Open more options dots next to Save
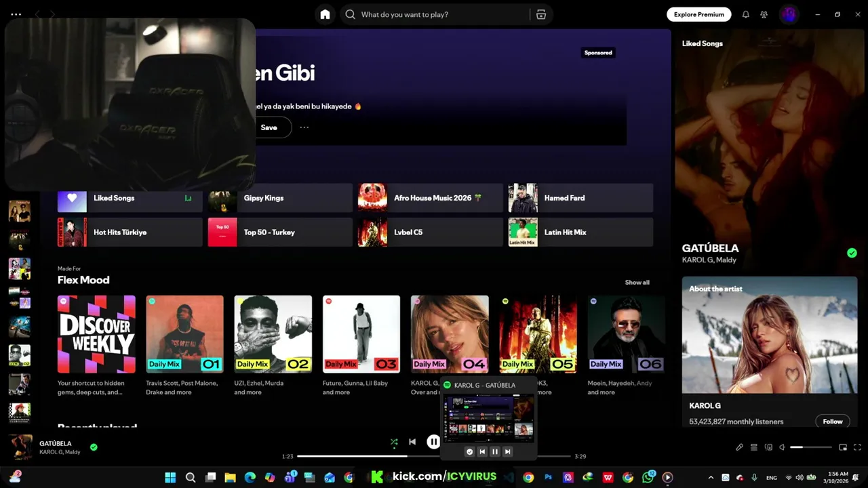This screenshot has width=868, height=488. coord(304,127)
